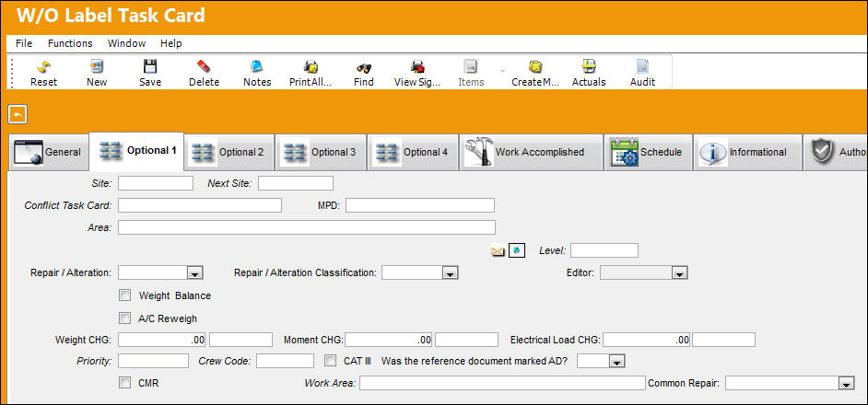Click the envelope icon beside Level
This screenshot has width=868, height=405.
click(x=498, y=251)
